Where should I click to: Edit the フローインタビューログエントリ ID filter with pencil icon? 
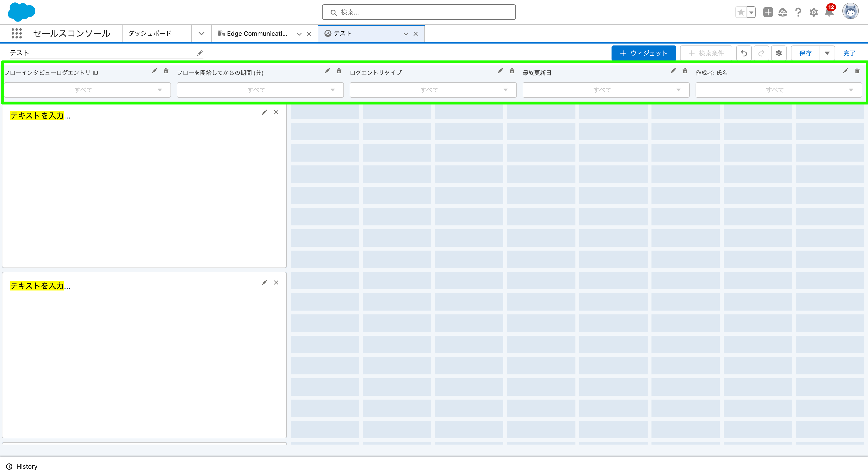click(154, 71)
